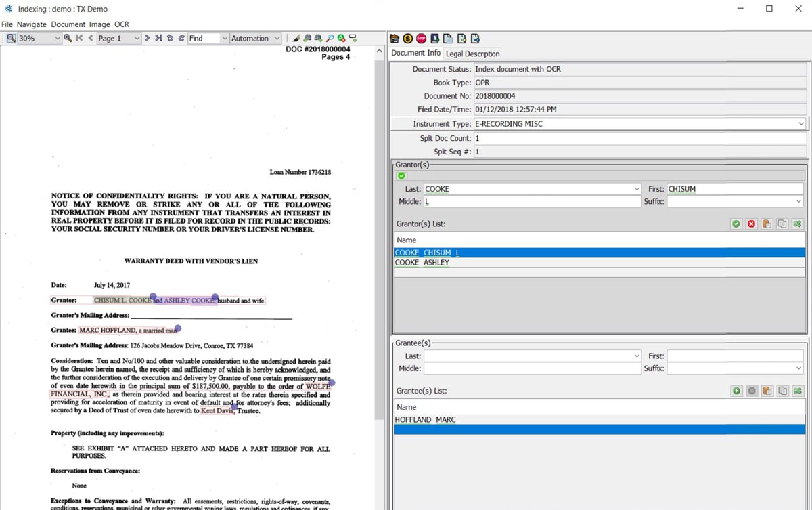Click green checkmark above Grantor Last field
The image size is (812, 510).
(x=401, y=176)
